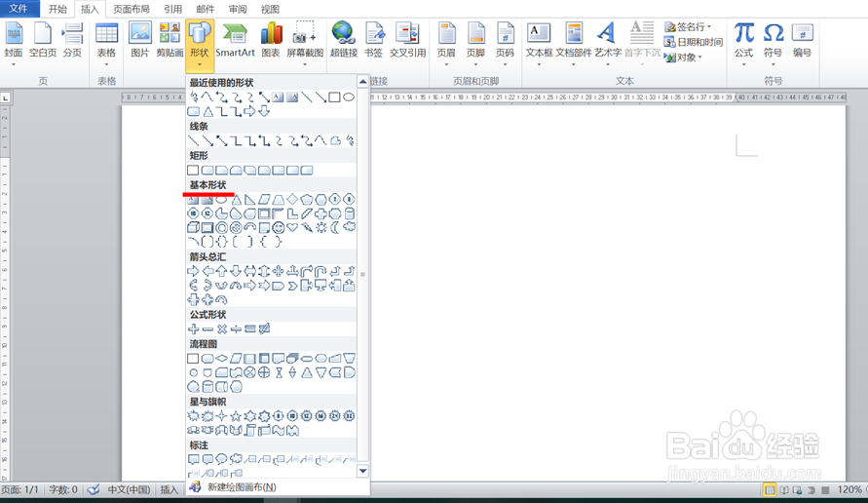The height and width of the screenshot is (503, 868).
Task: Insert a 超链接 hyperlink
Action: point(343,40)
